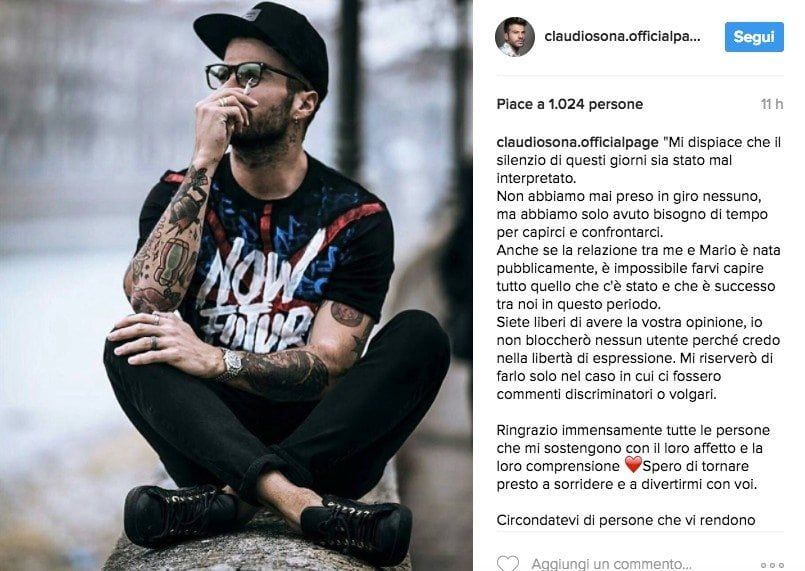This screenshot has width=805, height=571.
Task: View who liked: Piace a 1.024 persone
Action: [569, 104]
